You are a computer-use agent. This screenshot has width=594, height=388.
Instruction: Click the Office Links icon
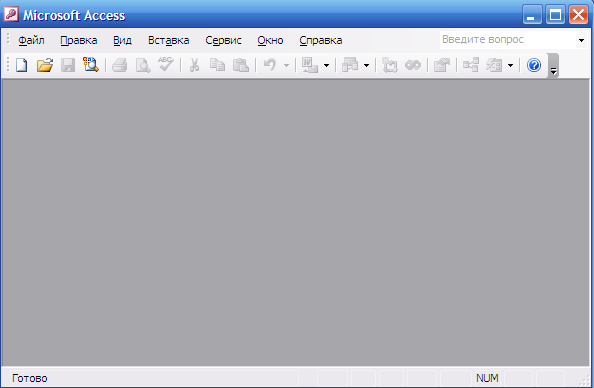(x=310, y=65)
